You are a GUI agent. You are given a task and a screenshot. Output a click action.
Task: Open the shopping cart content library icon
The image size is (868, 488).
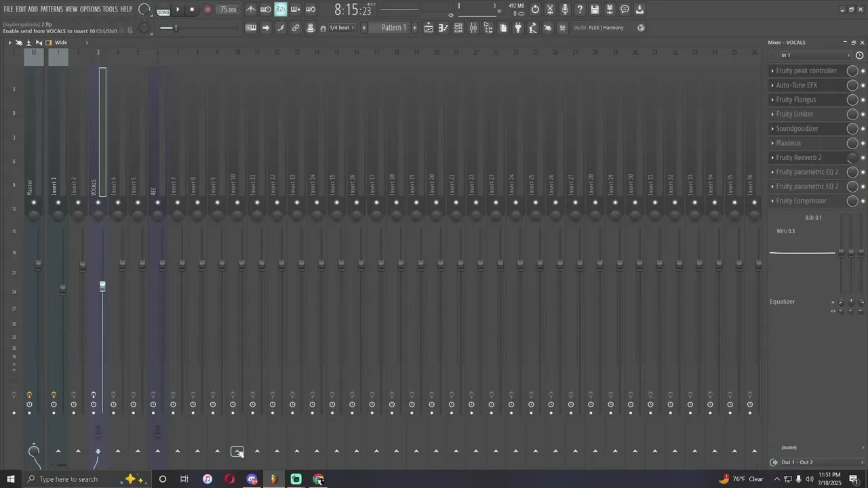point(562,28)
